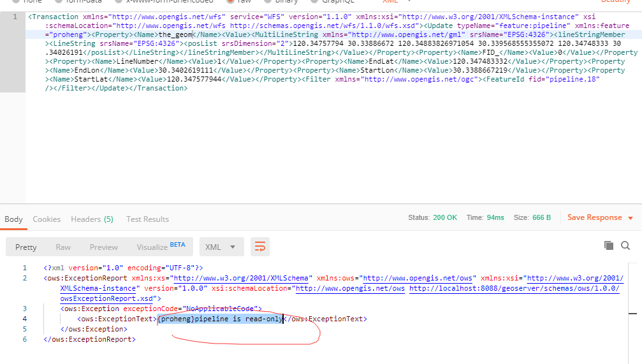
Task: Switch response view to Pretty
Action: click(x=26, y=247)
